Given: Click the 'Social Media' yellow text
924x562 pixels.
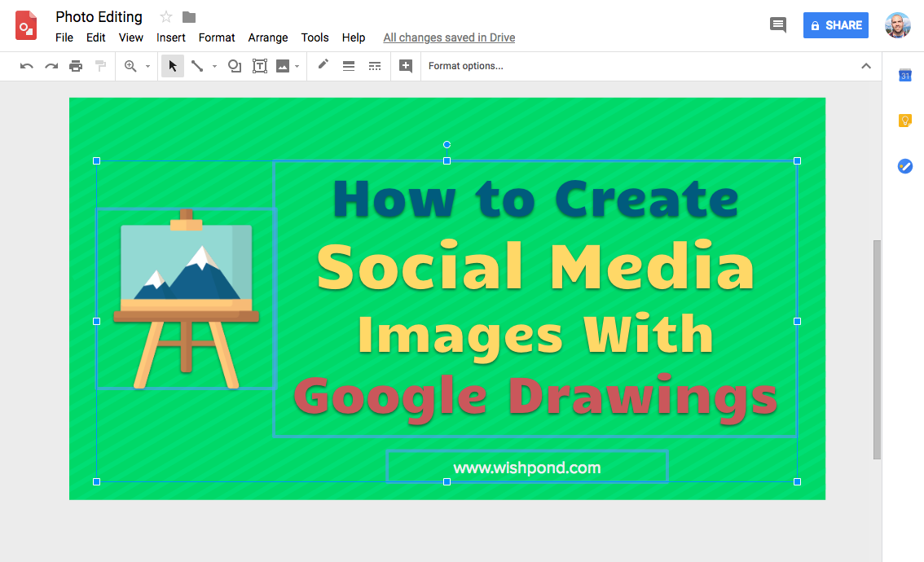Looking at the screenshot, I should pos(535,266).
